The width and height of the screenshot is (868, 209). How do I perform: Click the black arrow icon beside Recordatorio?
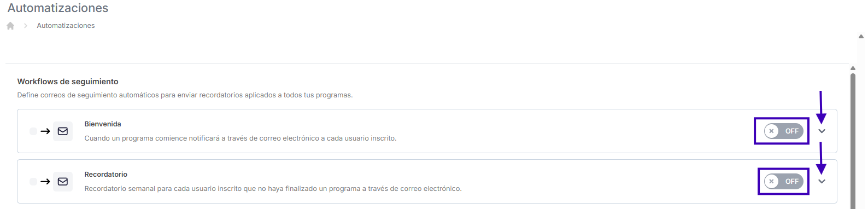(45, 182)
